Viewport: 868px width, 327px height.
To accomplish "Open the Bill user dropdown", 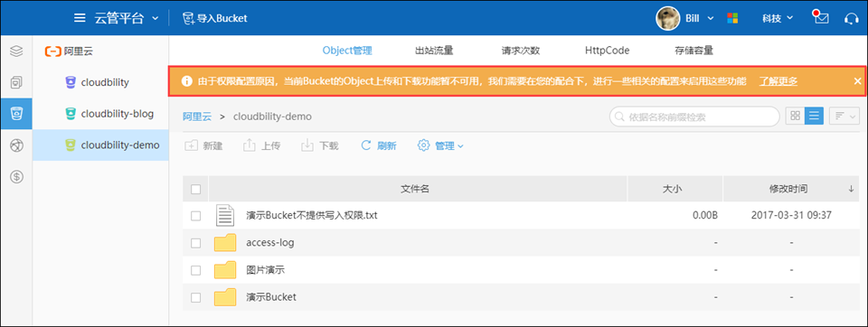I will (x=711, y=18).
